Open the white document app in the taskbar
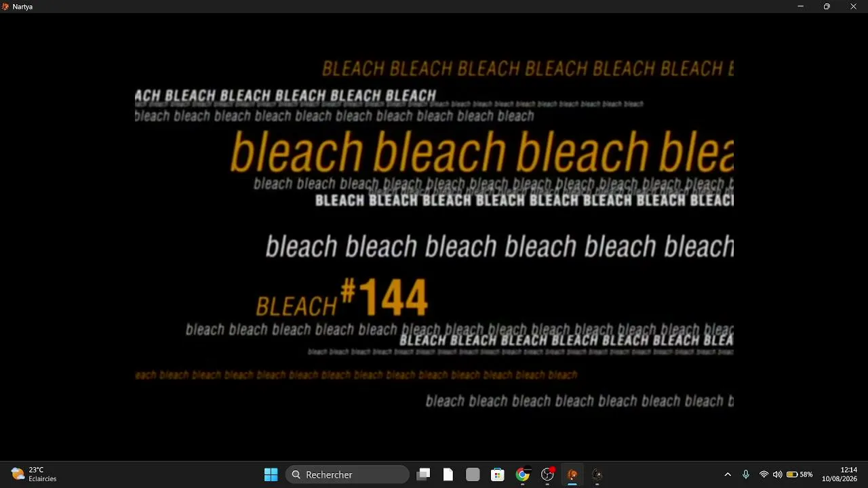This screenshot has height=488, width=868. click(448, 474)
